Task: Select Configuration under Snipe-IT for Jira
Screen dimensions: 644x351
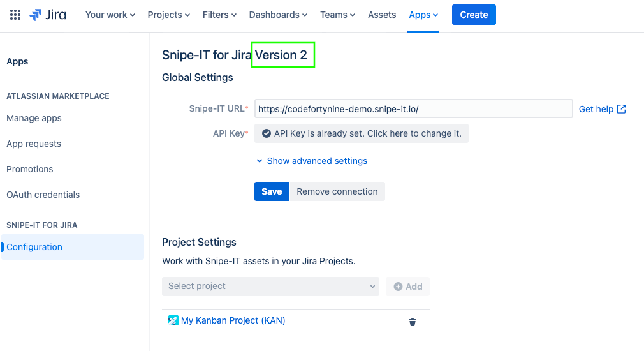Action: pos(73,247)
